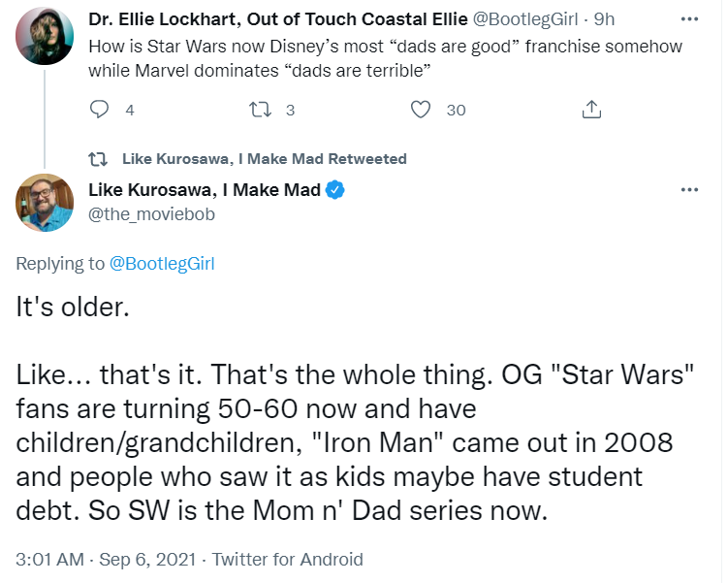Click the "3:01 AM · Sep 6, 2021" timestamp
This screenshot has width=728, height=583.
click(x=107, y=560)
